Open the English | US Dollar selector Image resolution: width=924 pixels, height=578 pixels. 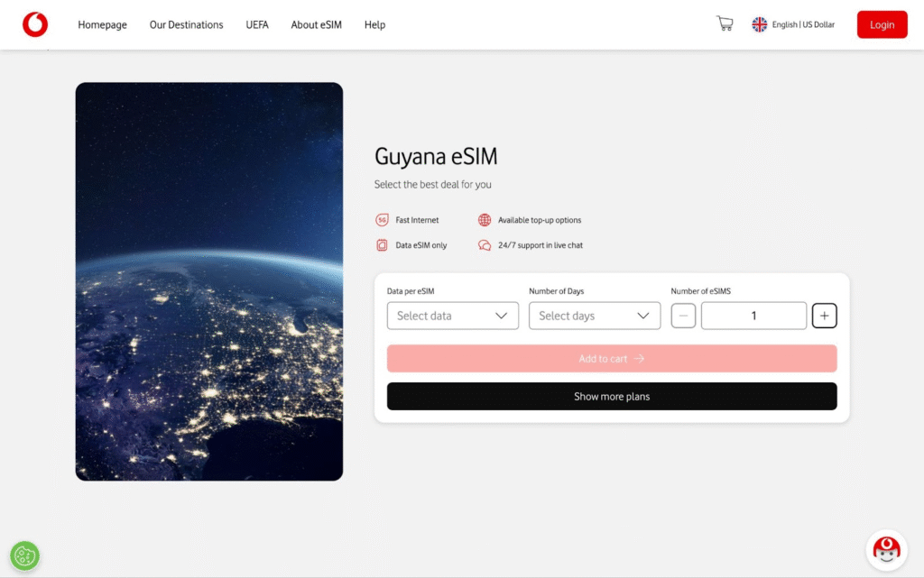click(792, 24)
